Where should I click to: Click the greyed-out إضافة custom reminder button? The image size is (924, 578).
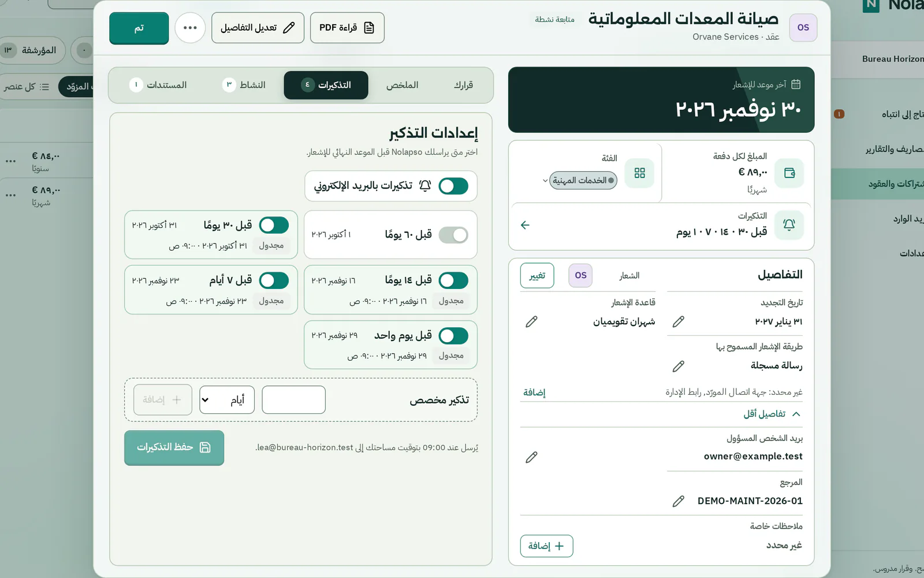(163, 400)
